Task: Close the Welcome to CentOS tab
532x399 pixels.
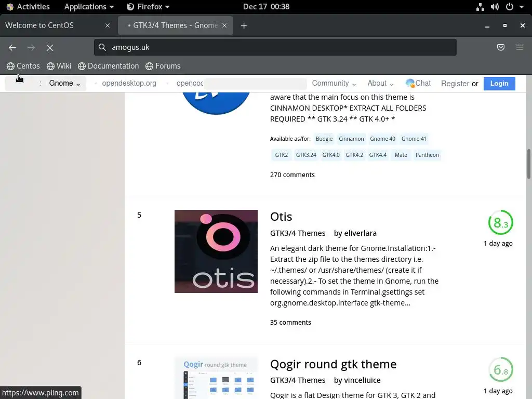Action: pyautogui.click(x=108, y=25)
